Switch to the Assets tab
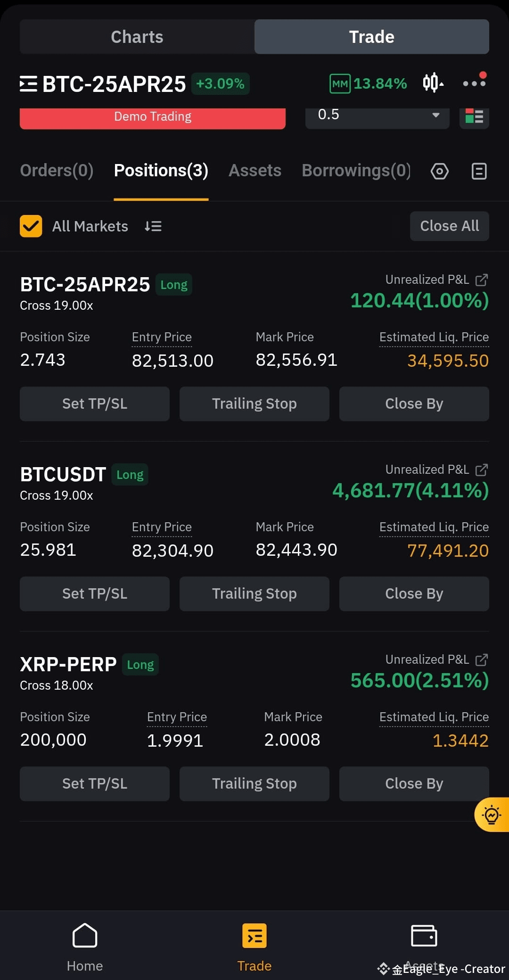509x980 pixels. [x=255, y=171]
